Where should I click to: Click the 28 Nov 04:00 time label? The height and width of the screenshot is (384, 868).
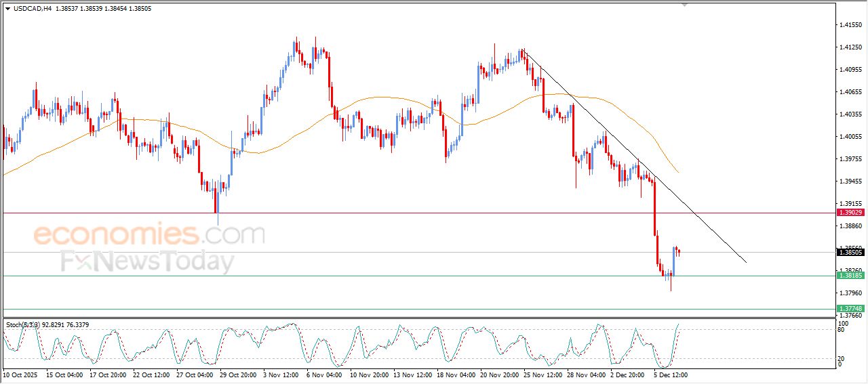coord(587,374)
